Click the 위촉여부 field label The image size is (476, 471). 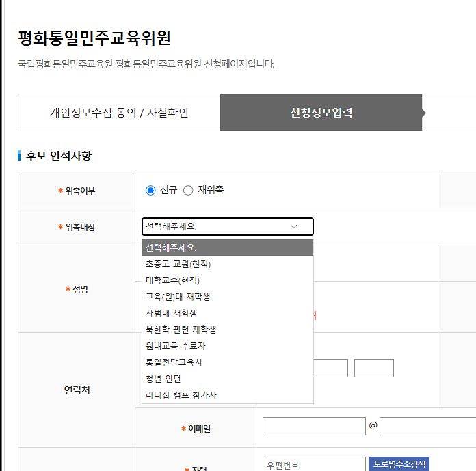tap(80, 191)
